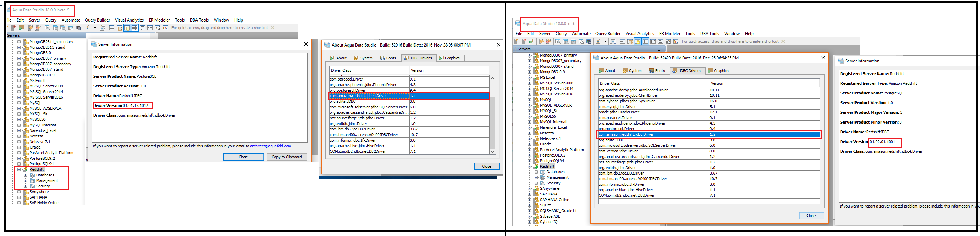Click Close in the Build 52420 About dialog
This screenshot has width=980, height=236.
[x=811, y=216]
